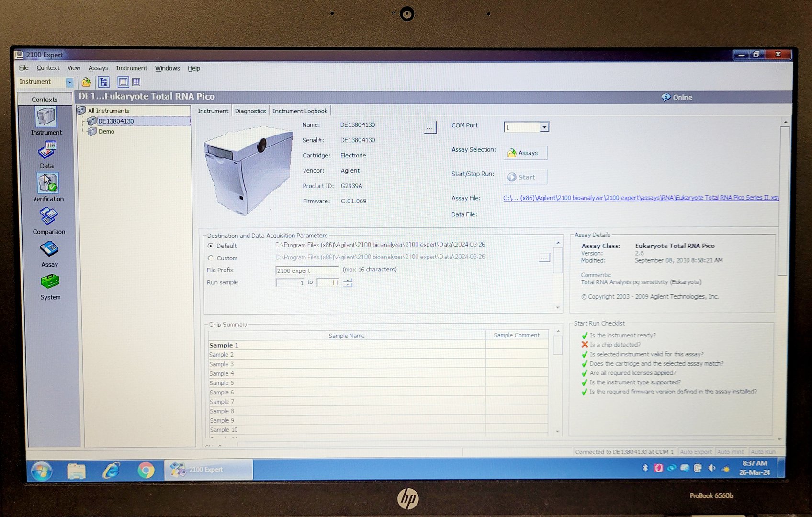Click the Start run button
Image resolution: width=812 pixels, height=517 pixels.
click(525, 177)
